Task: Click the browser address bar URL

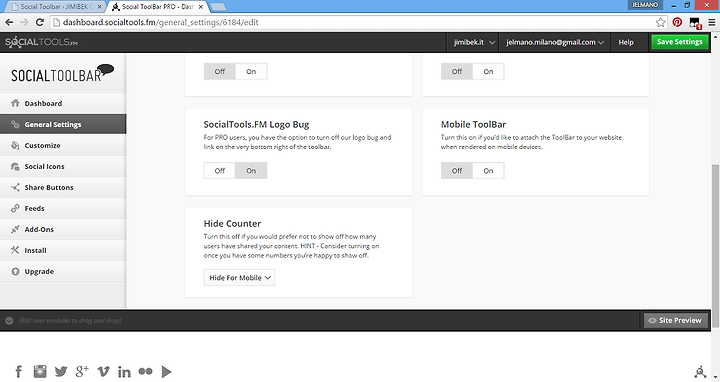Action: pyautogui.click(x=161, y=22)
